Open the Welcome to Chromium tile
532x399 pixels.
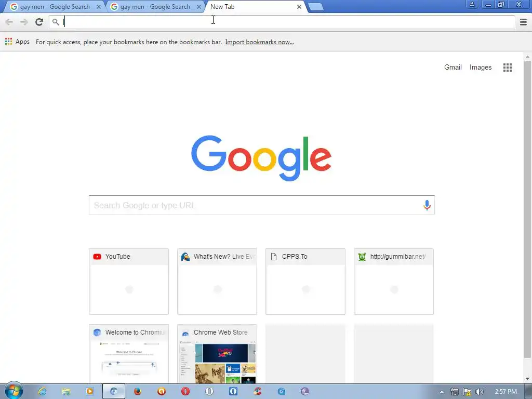129,354
